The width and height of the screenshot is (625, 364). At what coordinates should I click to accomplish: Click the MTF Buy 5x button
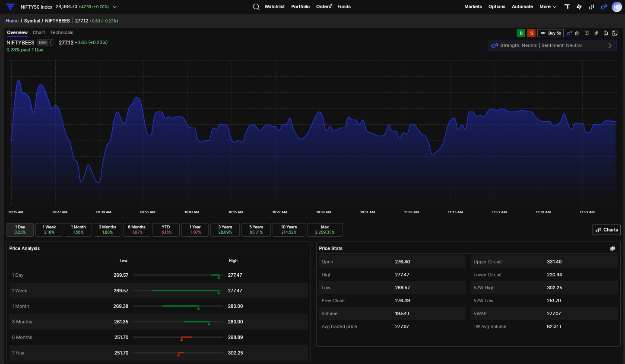click(551, 33)
